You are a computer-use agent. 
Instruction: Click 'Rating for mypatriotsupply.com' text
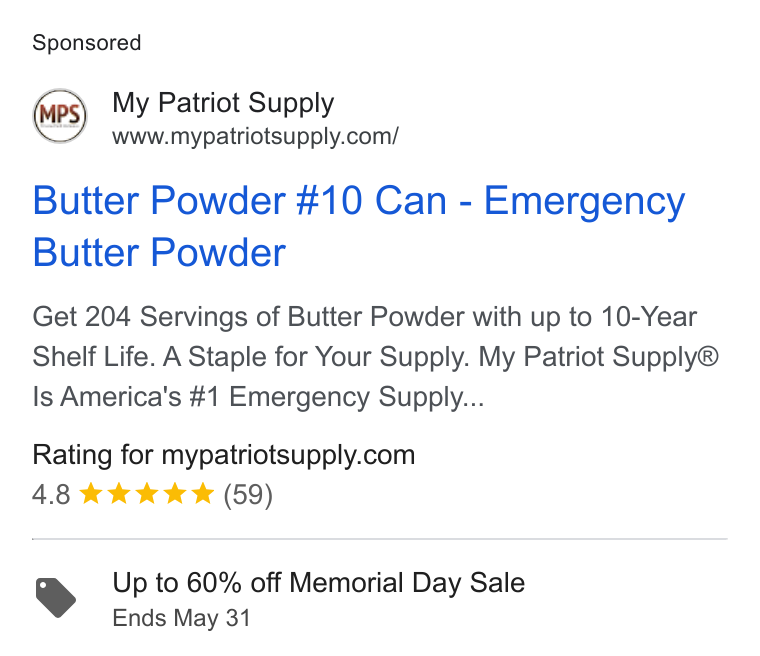point(223,455)
